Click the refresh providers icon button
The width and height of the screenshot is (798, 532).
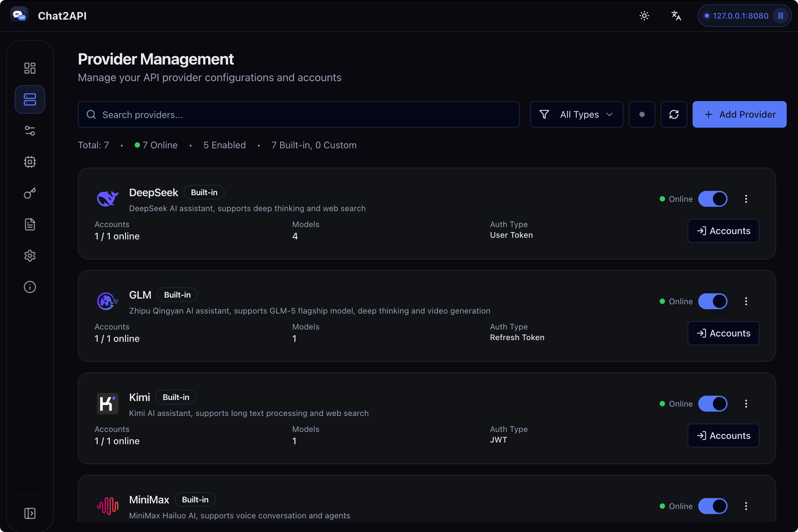click(674, 114)
